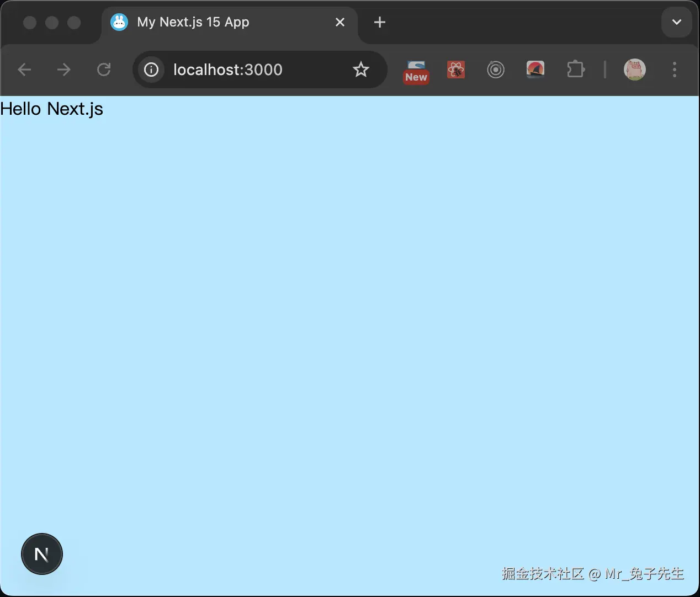Click the rabbit favicon on the tab
Viewport: 700px width, 597px height.
tap(119, 22)
